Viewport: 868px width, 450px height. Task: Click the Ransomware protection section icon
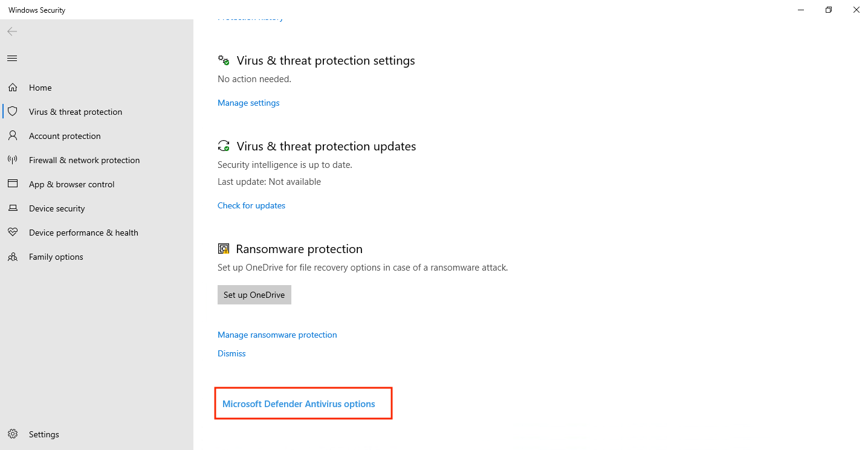click(223, 248)
